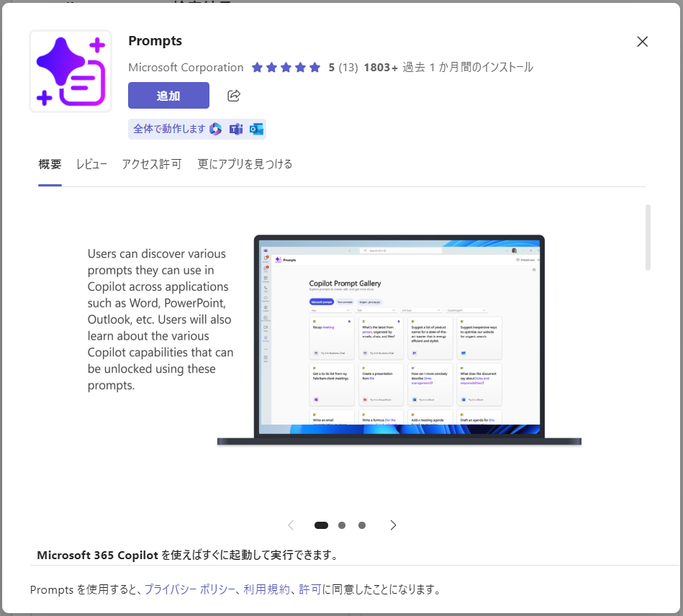The height and width of the screenshot is (616, 683).
Task: Open the 許可 link
Action: [x=310, y=589]
